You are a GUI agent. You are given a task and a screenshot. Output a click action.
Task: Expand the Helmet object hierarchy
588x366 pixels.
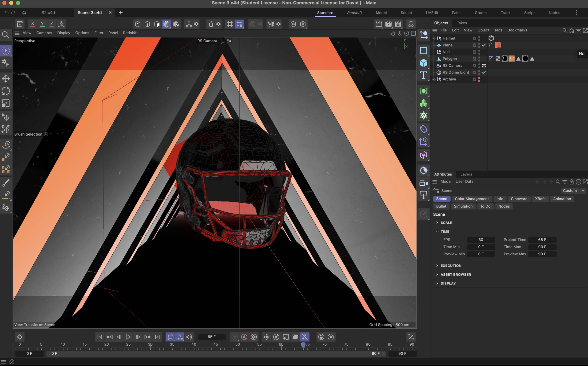tap(433, 38)
